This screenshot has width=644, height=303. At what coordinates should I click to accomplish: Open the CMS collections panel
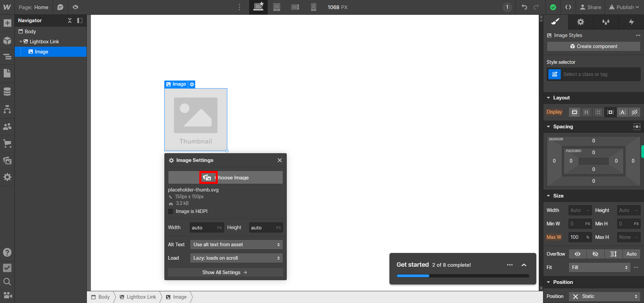point(7,91)
